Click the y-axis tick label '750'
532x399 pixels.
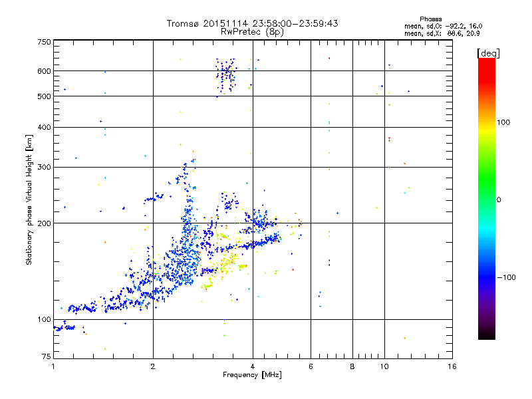pyautogui.click(x=44, y=42)
